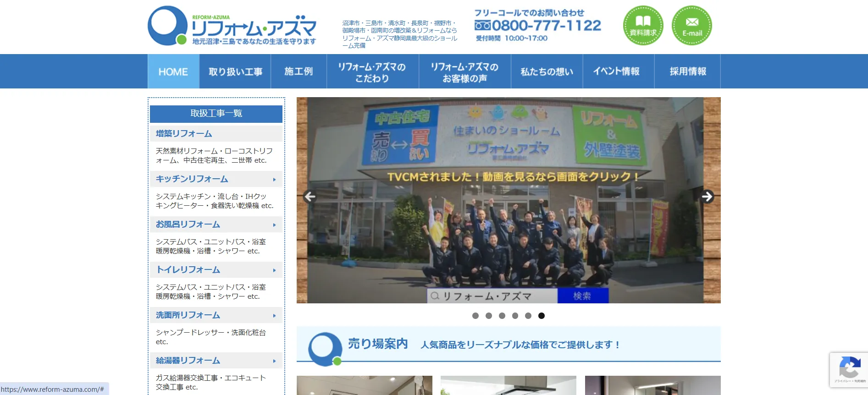The image size is (868, 395).
Task: Select the first slider pagination dot
Action: coord(475,316)
